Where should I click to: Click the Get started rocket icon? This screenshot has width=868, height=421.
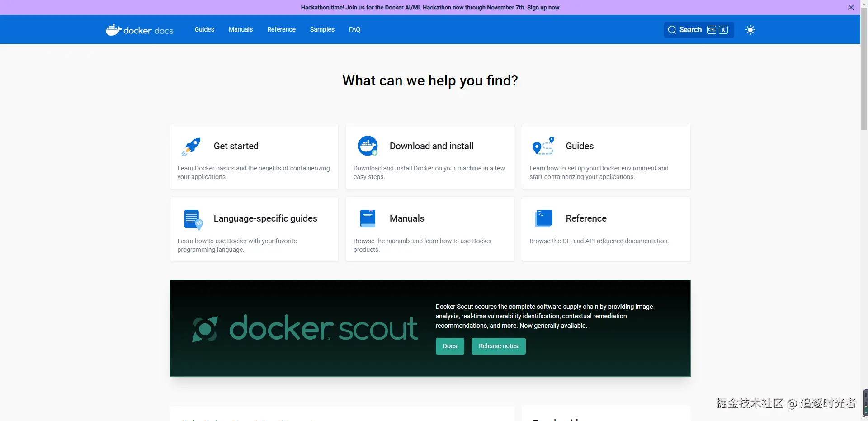[x=191, y=147]
